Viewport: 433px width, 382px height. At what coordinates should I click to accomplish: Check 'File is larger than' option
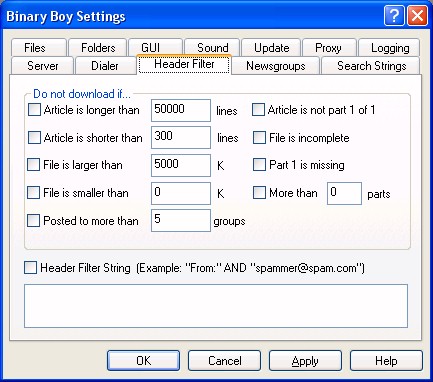[x=34, y=165]
